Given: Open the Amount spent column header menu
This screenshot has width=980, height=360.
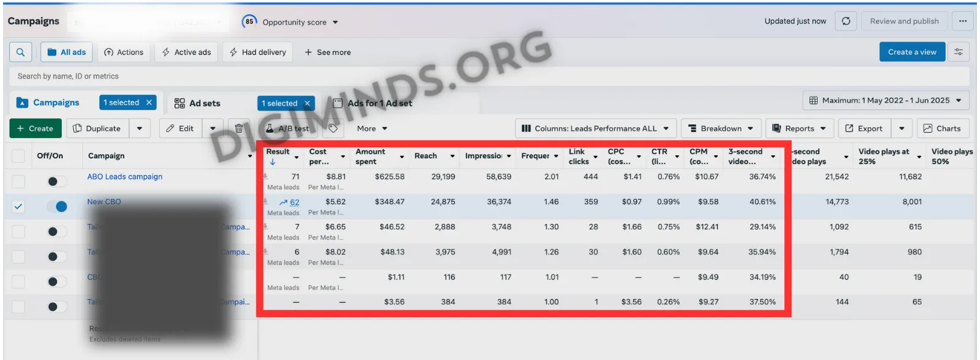Looking at the screenshot, I should 402,157.
